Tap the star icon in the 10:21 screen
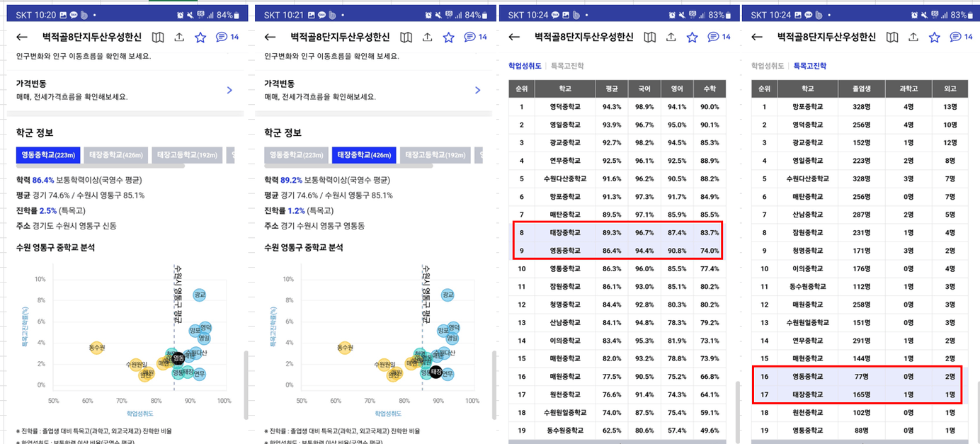980x444 pixels. (449, 38)
